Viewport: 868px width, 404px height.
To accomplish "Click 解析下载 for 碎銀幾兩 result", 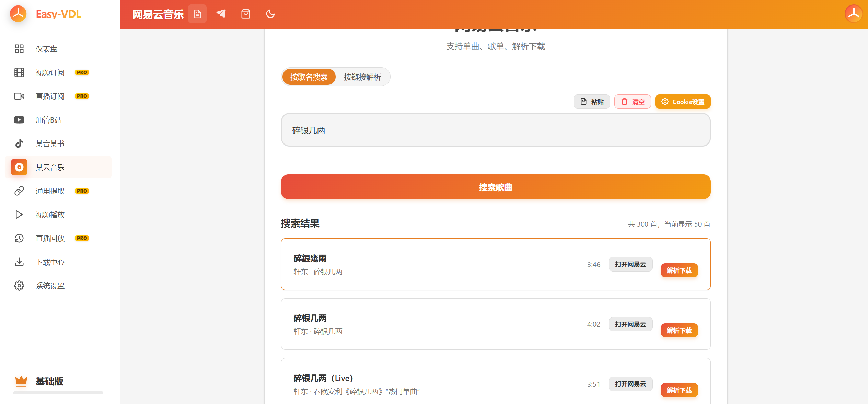I will click(x=679, y=270).
